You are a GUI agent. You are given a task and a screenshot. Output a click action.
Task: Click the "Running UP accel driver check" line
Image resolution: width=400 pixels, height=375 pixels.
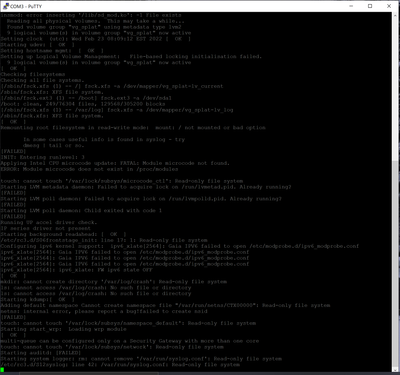pos(49,222)
